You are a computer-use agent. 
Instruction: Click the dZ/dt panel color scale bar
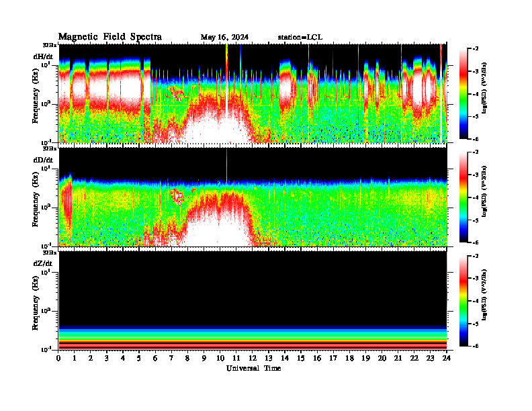pos(463,301)
